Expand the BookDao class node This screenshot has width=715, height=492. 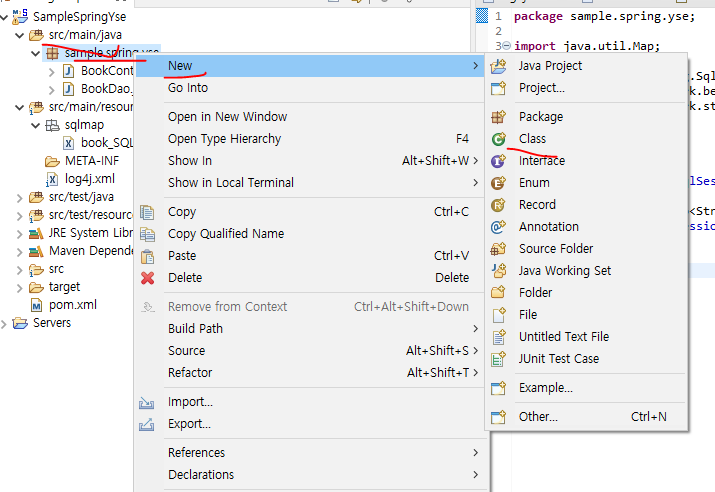(52, 89)
